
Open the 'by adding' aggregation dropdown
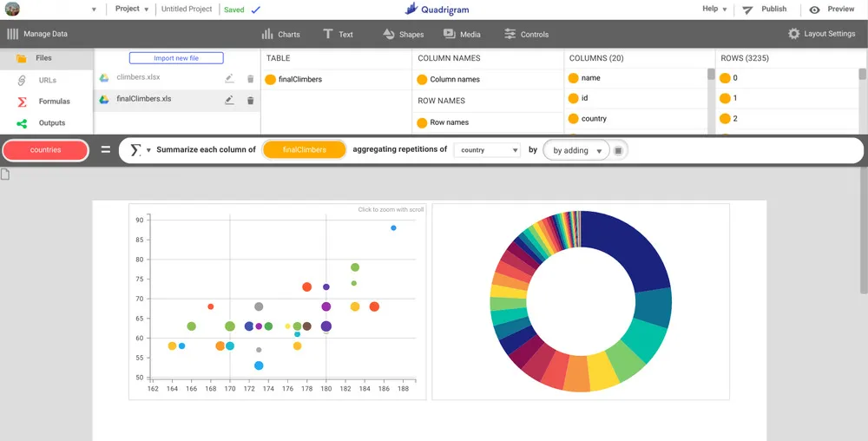(577, 150)
